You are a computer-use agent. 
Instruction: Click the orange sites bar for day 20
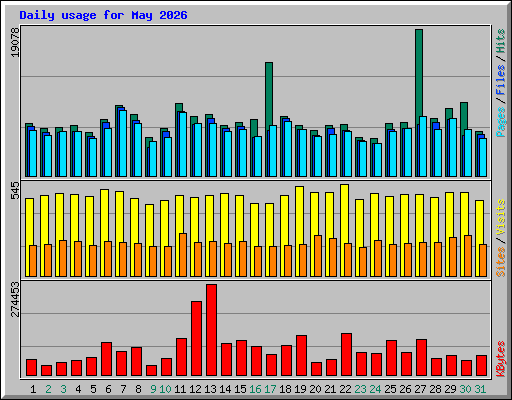click(x=318, y=256)
